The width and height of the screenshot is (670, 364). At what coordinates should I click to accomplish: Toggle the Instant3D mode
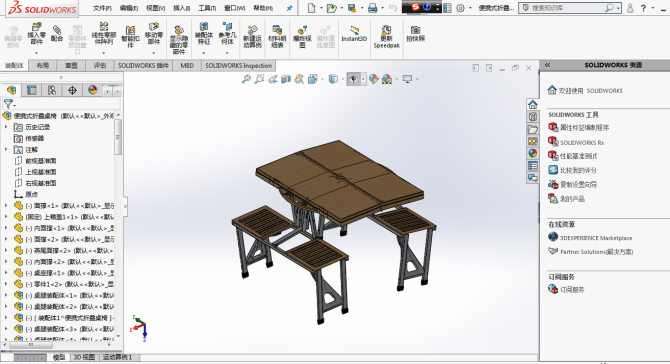point(354,33)
